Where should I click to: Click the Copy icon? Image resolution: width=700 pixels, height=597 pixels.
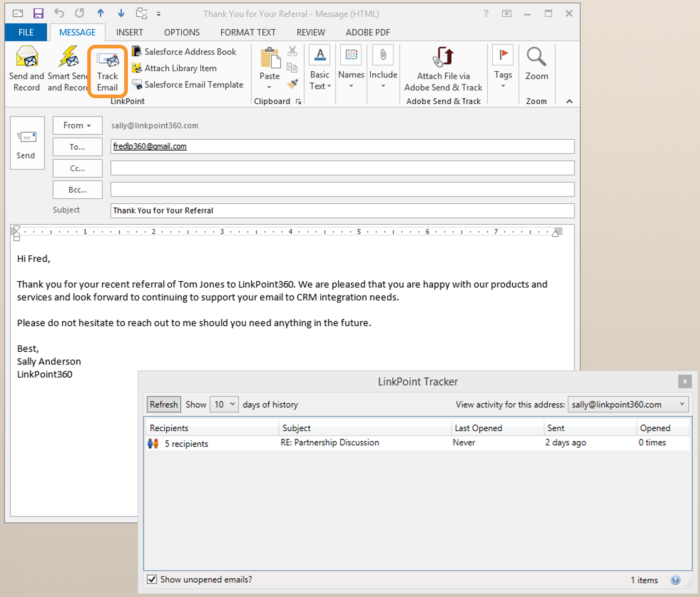pyautogui.click(x=292, y=68)
